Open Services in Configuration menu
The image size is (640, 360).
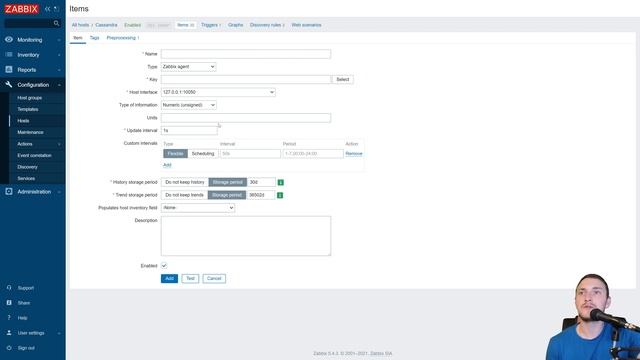pos(26,178)
